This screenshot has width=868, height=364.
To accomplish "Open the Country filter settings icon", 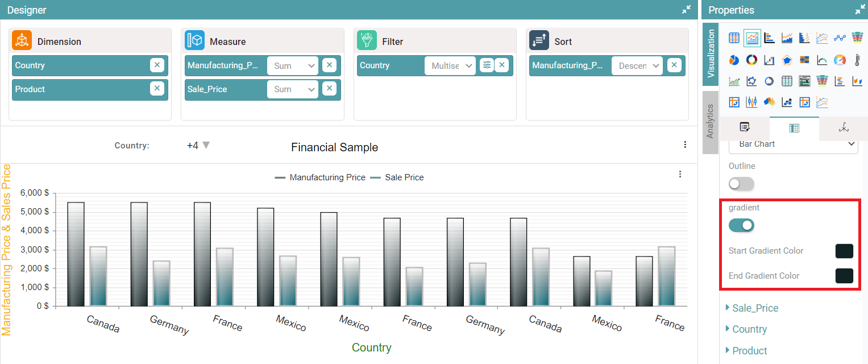I will [487, 65].
